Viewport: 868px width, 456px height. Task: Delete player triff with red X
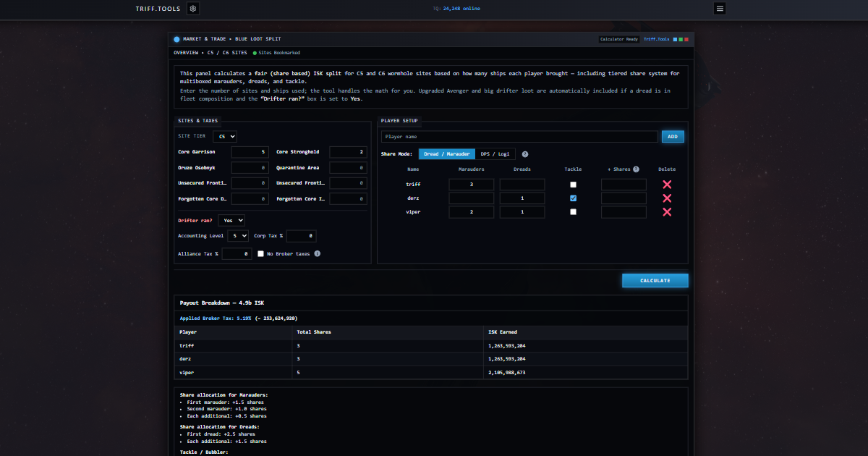point(667,185)
